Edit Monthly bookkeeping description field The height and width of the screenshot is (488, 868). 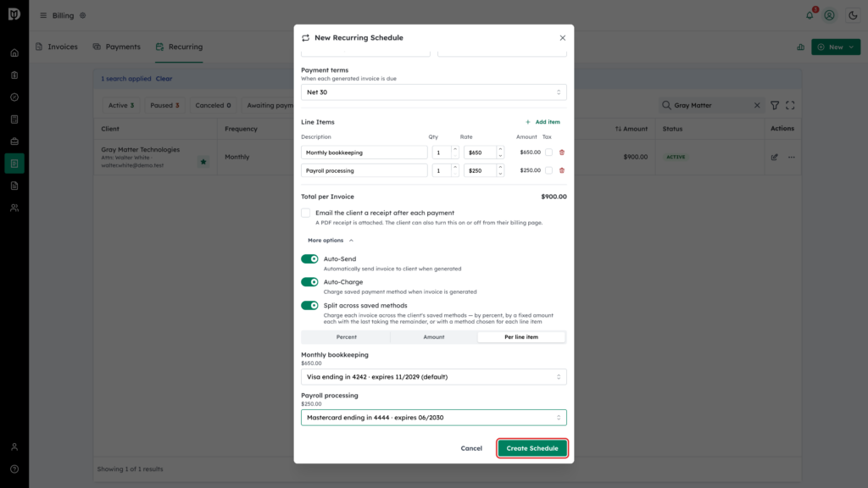pos(364,152)
